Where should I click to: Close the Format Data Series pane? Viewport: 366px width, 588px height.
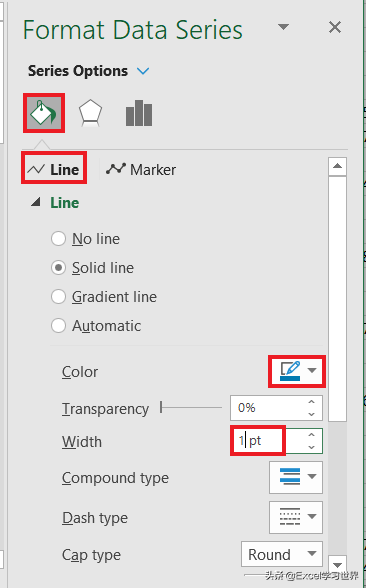pyautogui.click(x=335, y=27)
